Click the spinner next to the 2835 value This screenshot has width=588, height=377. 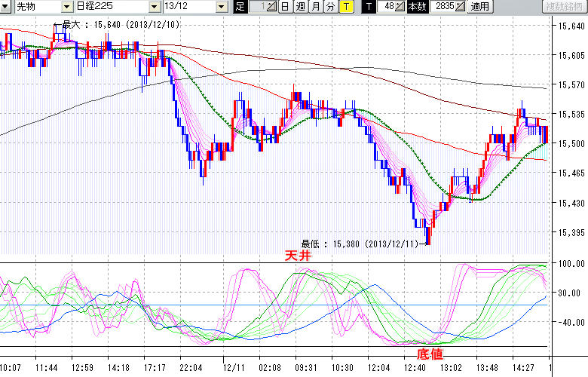click(461, 7)
